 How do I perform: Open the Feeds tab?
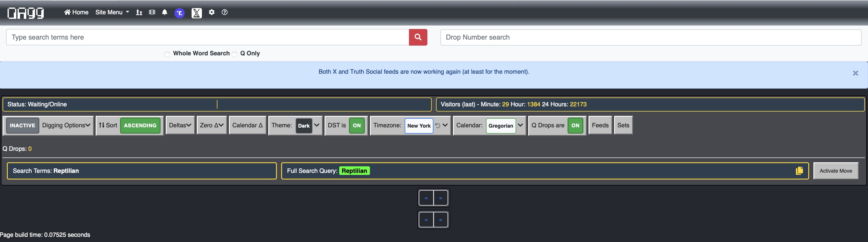pos(600,126)
